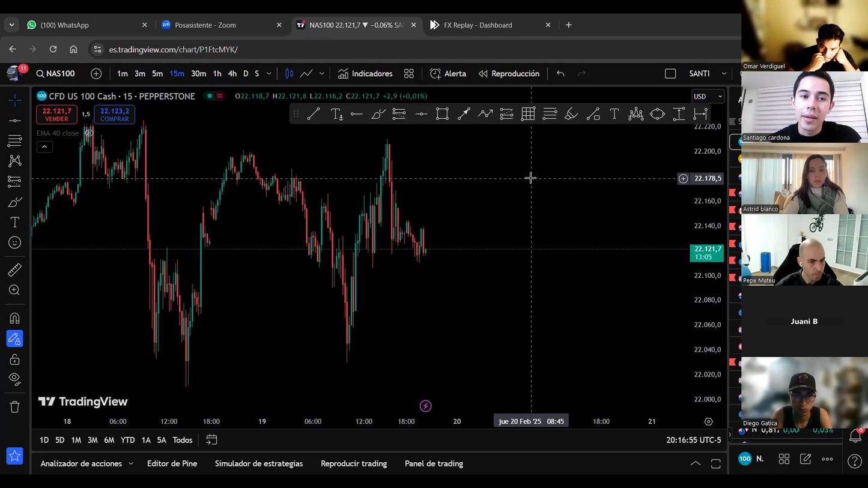Viewport: 868px width, 488px height.
Task: Click the Go to date calendar icon
Action: pos(211,440)
